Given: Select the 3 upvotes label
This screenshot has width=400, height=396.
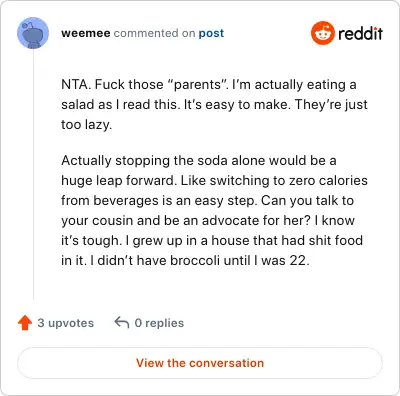Looking at the screenshot, I should (x=66, y=323).
